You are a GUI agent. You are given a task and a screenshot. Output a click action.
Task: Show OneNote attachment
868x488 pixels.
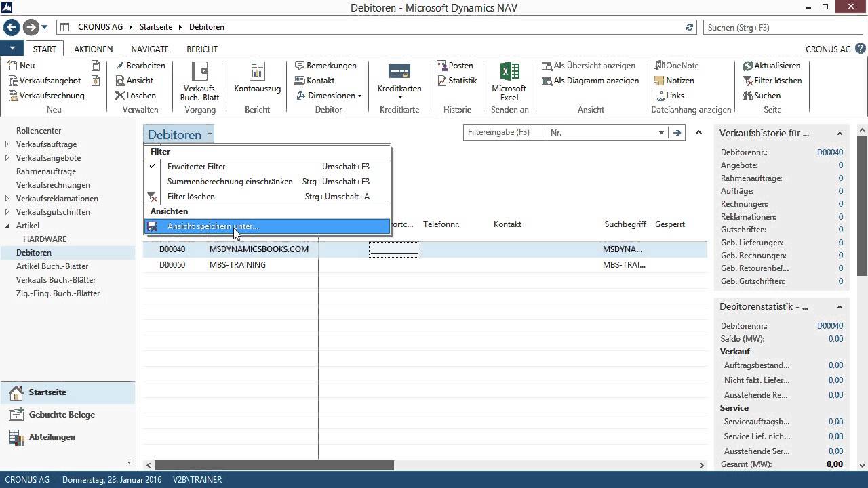676,66
